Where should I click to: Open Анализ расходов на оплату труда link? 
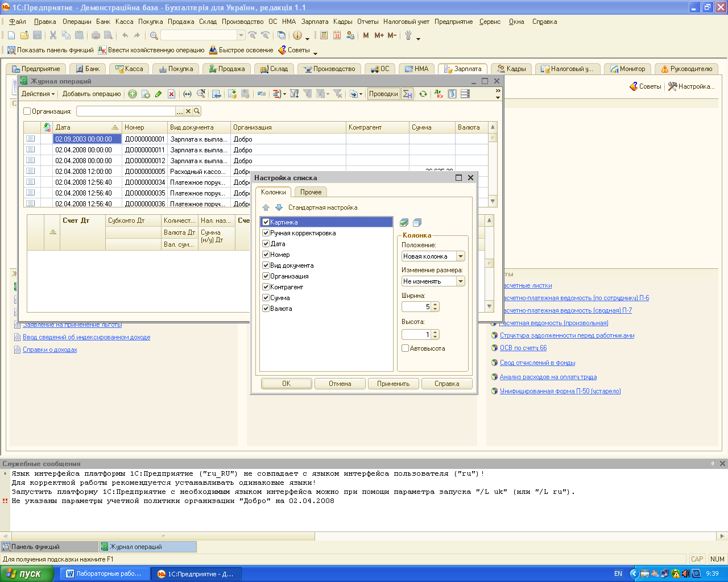click(548, 377)
